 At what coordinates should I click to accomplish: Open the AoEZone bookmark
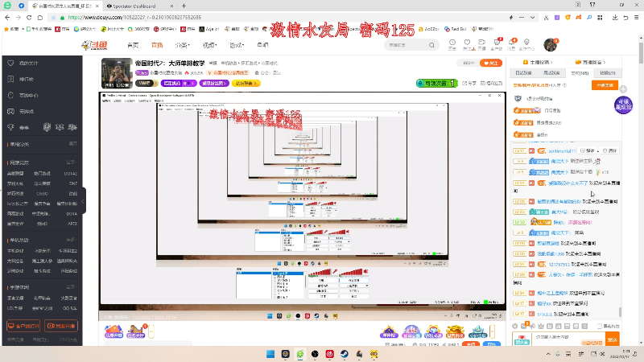tap(429, 29)
